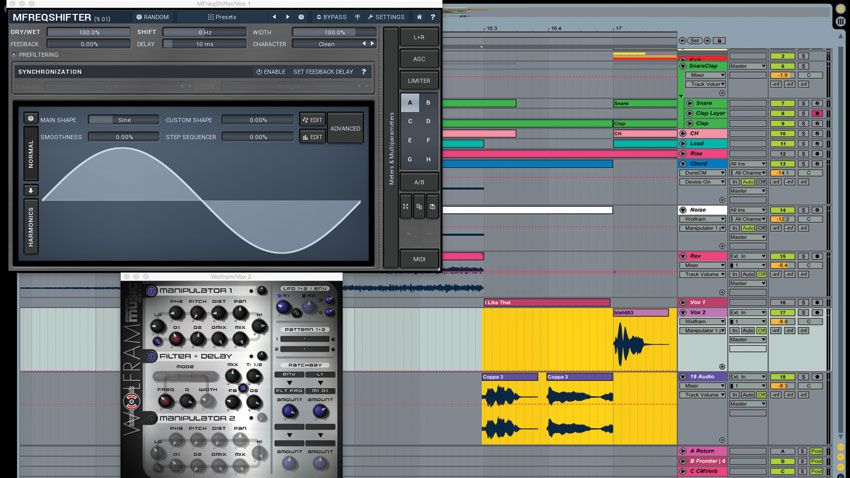Expand the PREFILTERING section
This screenshot has width=850, height=478.
[x=35, y=55]
